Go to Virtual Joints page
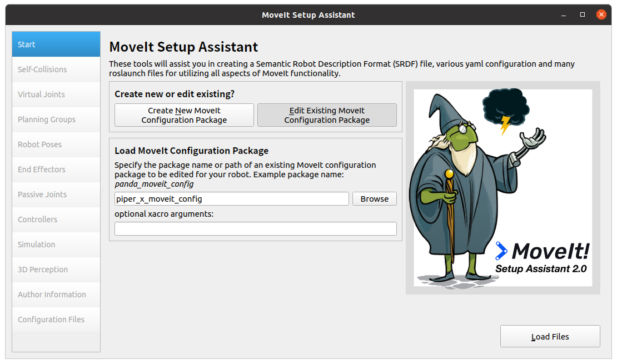Screen dimensions: 617x364 pyautogui.click(x=56, y=94)
